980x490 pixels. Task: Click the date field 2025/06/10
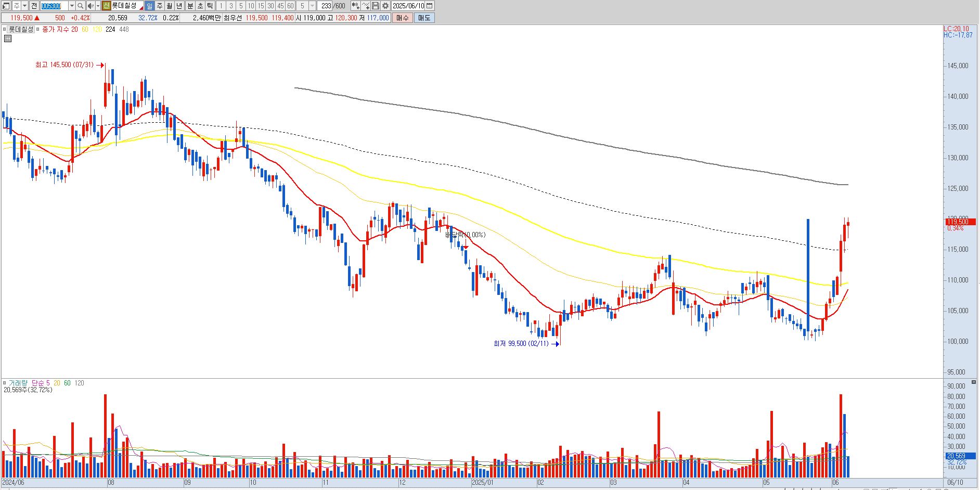[408, 6]
